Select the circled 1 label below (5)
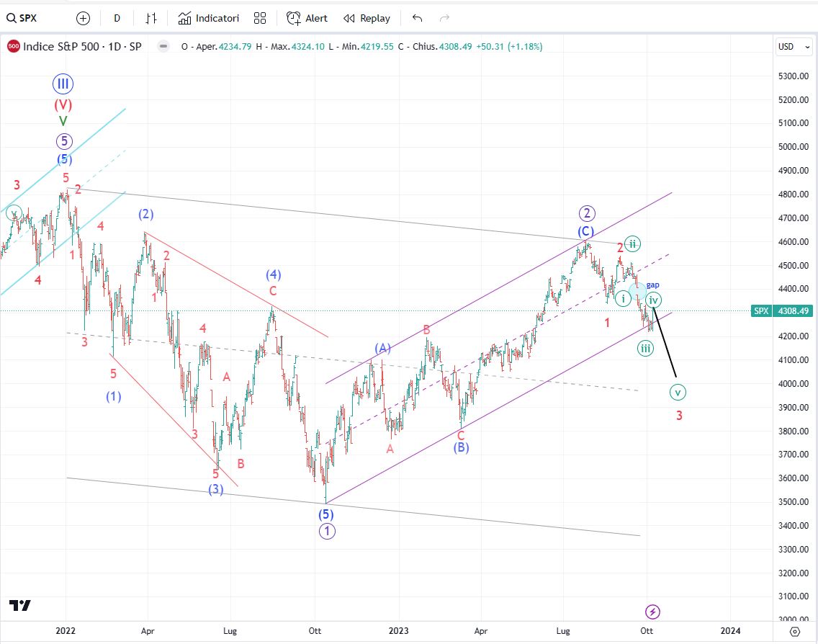The image size is (818, 644). (x=327, y=532)
